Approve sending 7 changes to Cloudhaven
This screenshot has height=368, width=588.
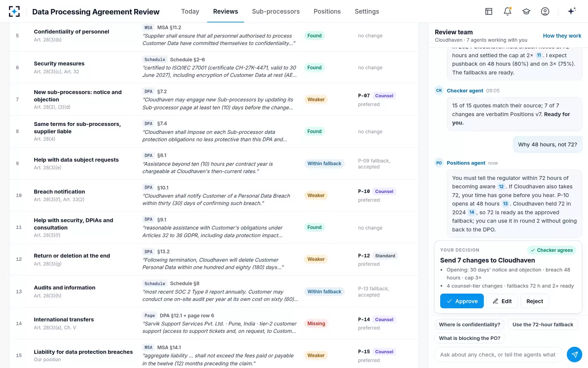click(462, 301)
